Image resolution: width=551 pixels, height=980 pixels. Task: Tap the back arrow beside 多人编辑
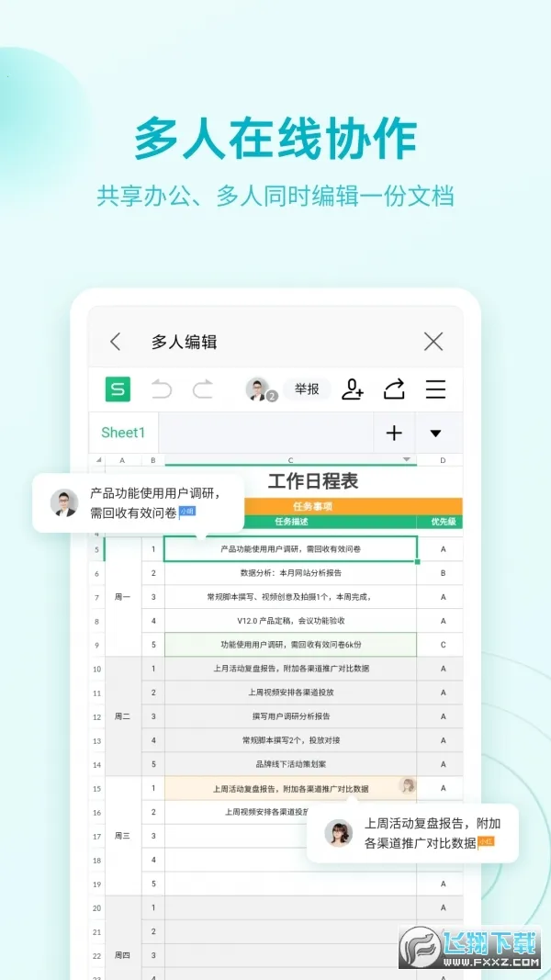tap(116, 343)
